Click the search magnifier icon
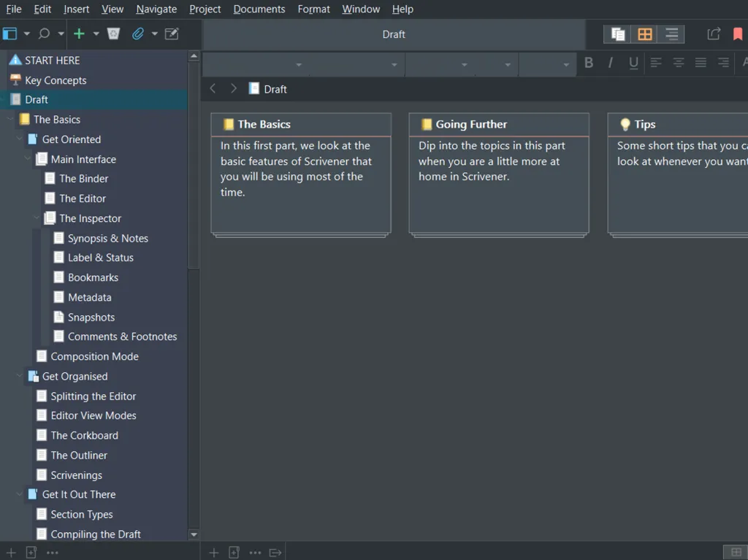The width and height of the screenshot is (748, 560). click(44, 34)
